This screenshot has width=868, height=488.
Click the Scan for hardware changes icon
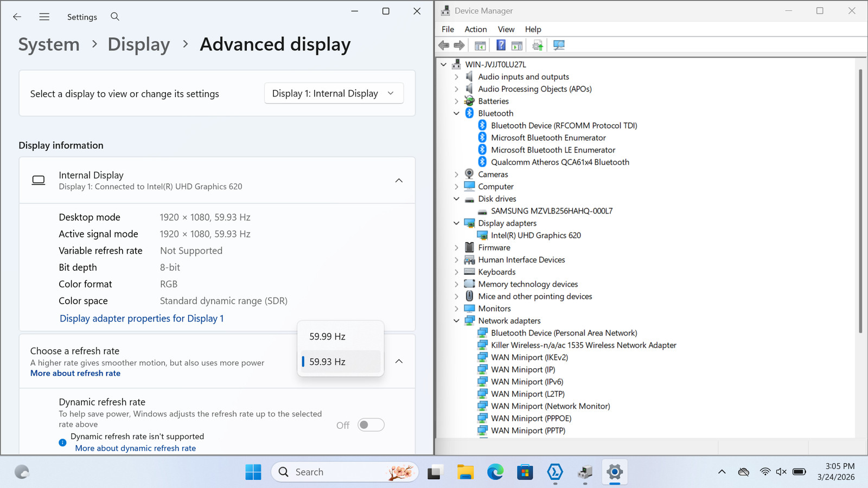tap(538, 46)
